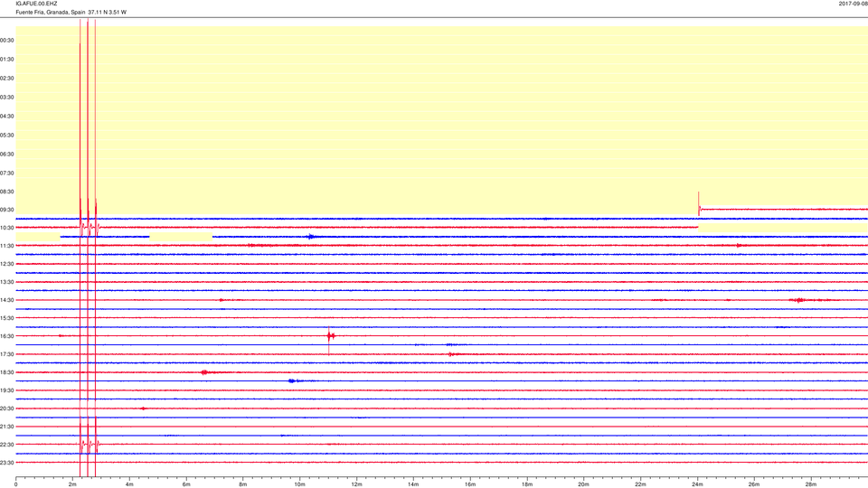The height and width of the screenshot is (488, 868).
Task: Click the red event on 14:30 trace near 28m
Action: point(798,300)
